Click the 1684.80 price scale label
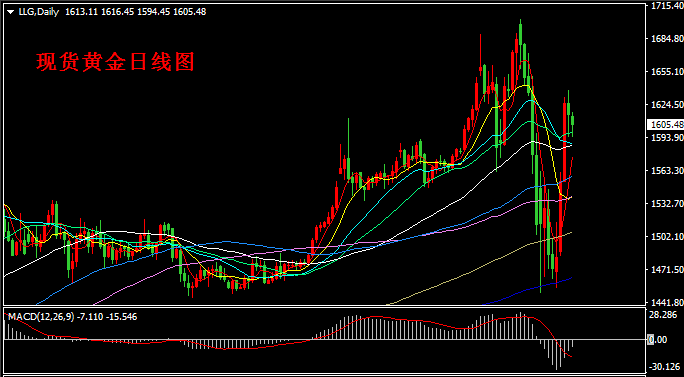The width and height of the screenshot is (684, 377). pyautogui.click(x=666, y=39)
